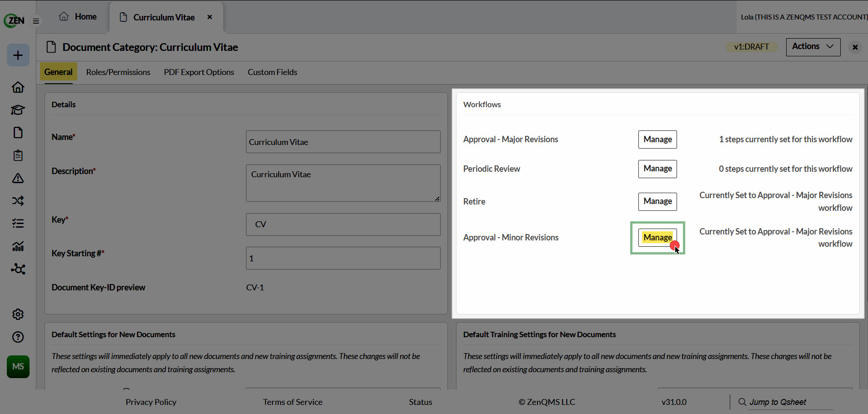This screenshot has width=868, height=414.
Task: Open the help question mark icon
Action: pyautogui.click(x=18, y=337)
